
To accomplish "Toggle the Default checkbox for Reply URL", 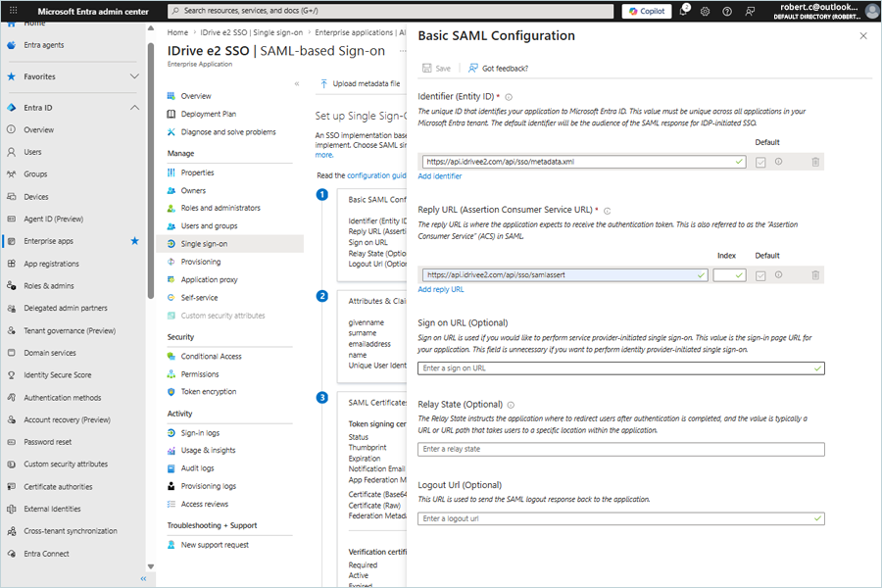I will [760, 275].
